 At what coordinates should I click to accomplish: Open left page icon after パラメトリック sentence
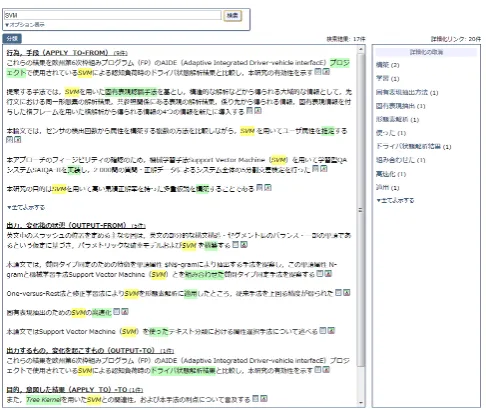click(236, 245)
